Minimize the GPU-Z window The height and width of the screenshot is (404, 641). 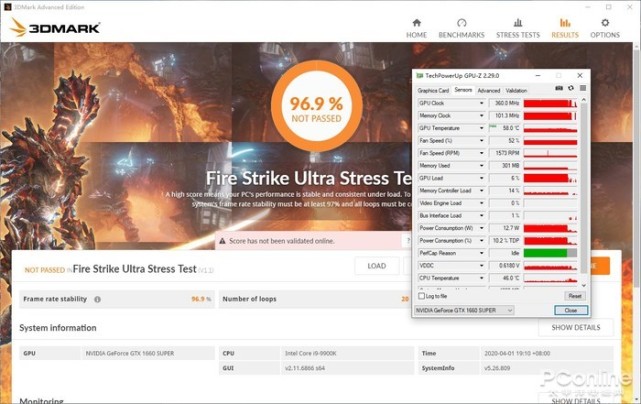538,76
